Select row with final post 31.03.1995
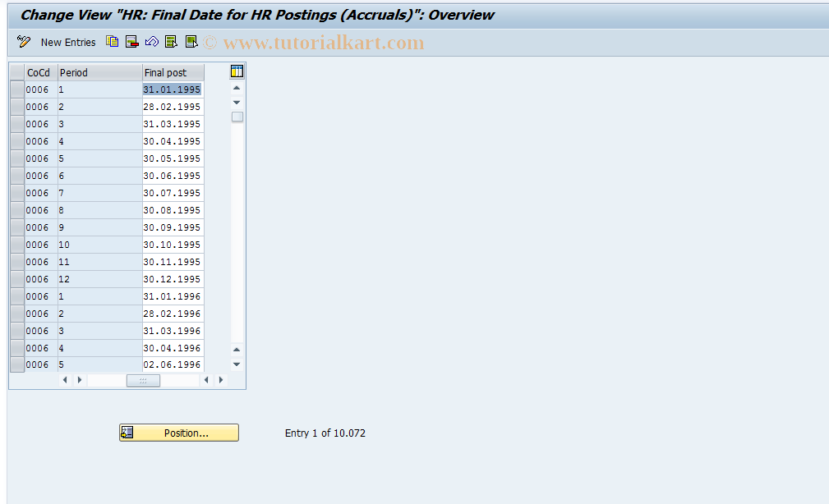Screen dimensions: 829x504 (17, 124)
